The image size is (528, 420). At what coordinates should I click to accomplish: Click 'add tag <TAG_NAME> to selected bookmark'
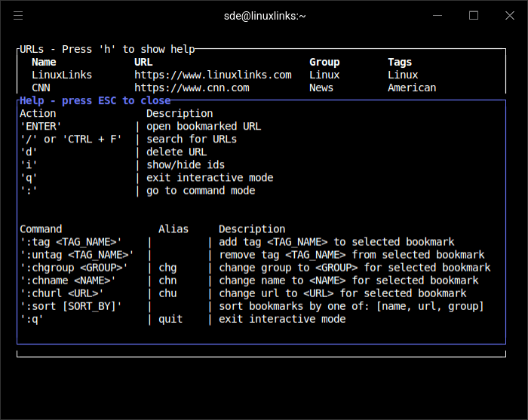pyautogui.click(x=336, y=242)
